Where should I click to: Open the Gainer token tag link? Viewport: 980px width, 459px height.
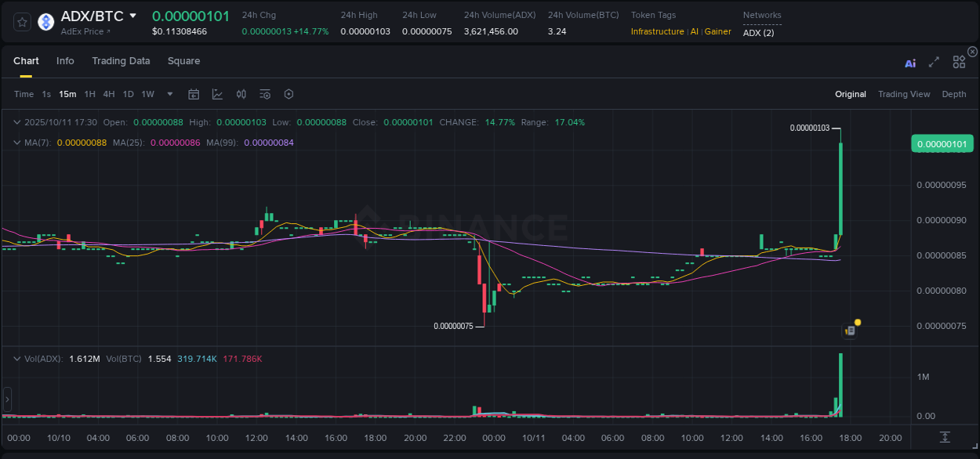click(718, 31)
